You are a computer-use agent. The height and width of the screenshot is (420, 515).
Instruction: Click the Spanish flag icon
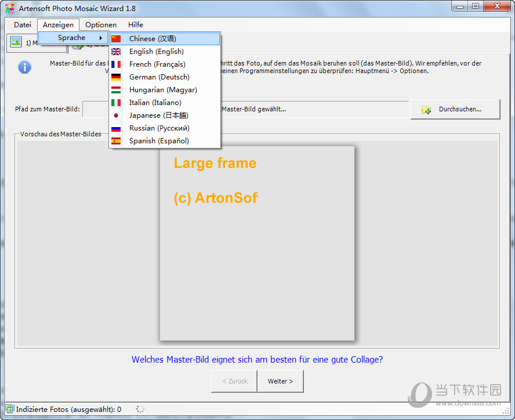116,141
